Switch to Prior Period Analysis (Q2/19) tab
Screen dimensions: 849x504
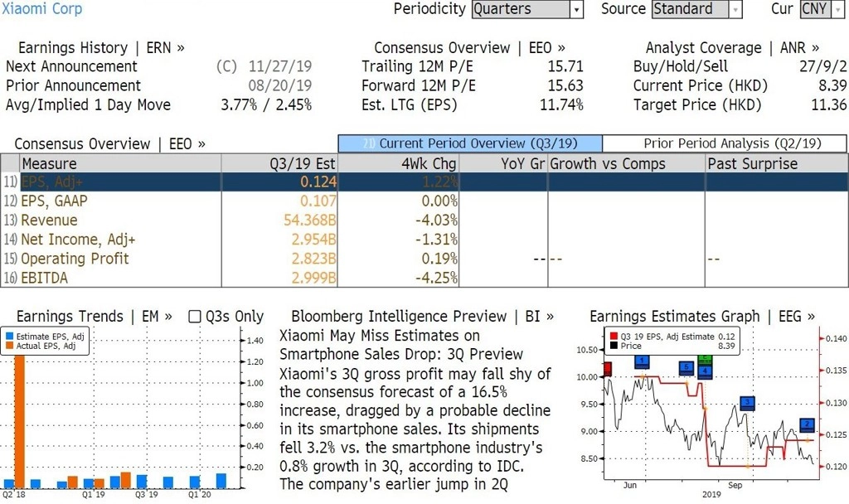click(725, 143)
